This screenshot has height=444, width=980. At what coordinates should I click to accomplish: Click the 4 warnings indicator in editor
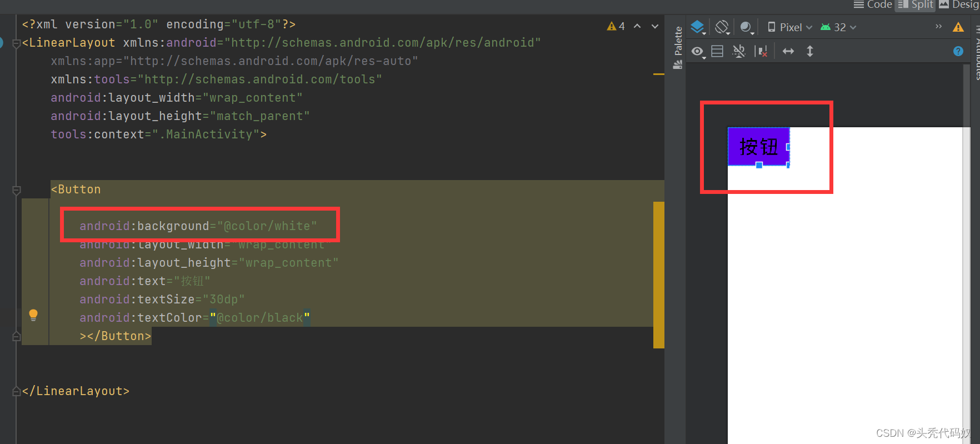616,26
